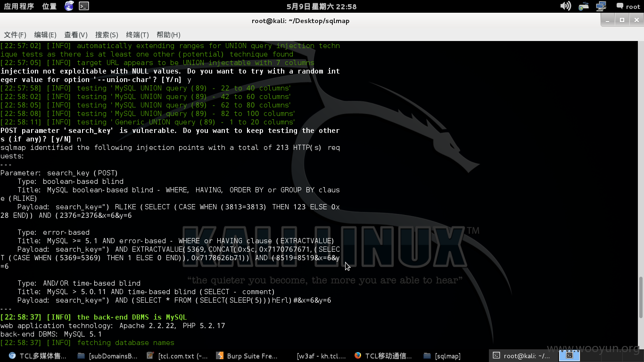Switch to TCL移动通信 Firefox taskbar window
The image size is (644, 362).
click(384, 356)
